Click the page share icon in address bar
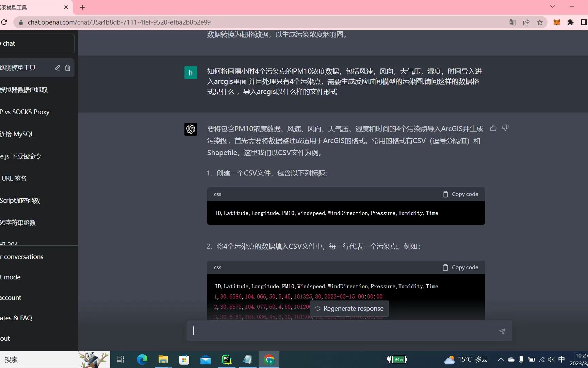This screenshot has width=588, height=368. point(526,22)
